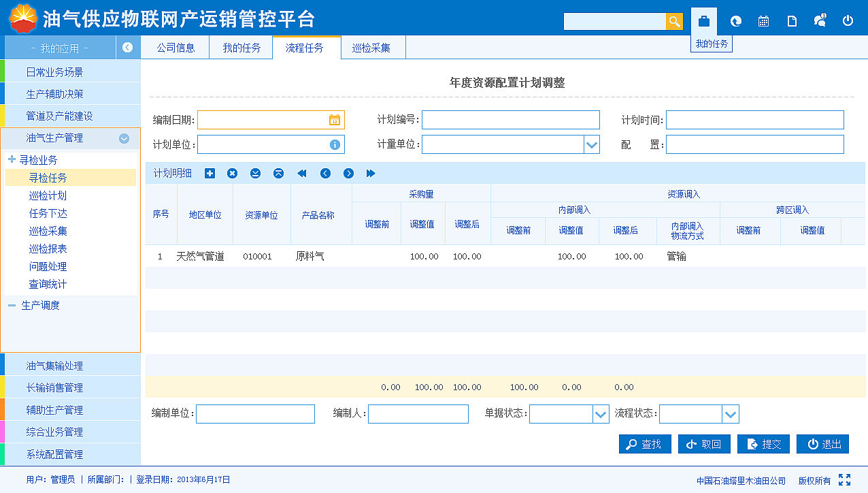The width and height of the screenshot is (868, 493).
Task: Focus the header search input box
Action: [615, 21]
